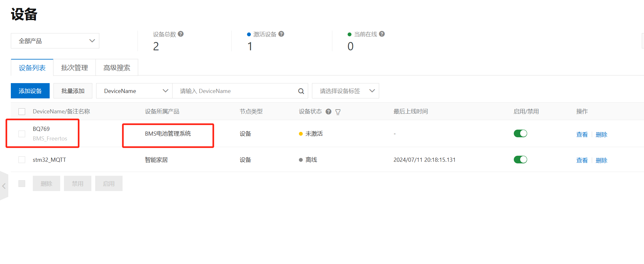Click the 未激活 status text

(314, 133)
